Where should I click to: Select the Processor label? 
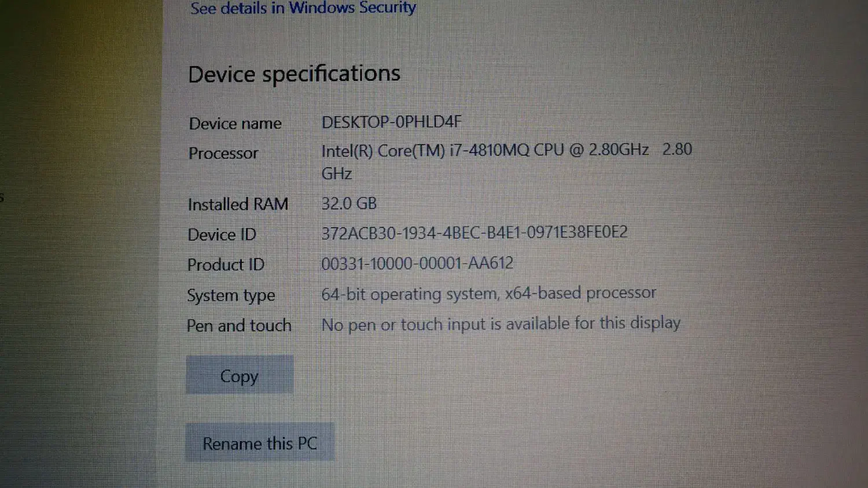point(223,153)
